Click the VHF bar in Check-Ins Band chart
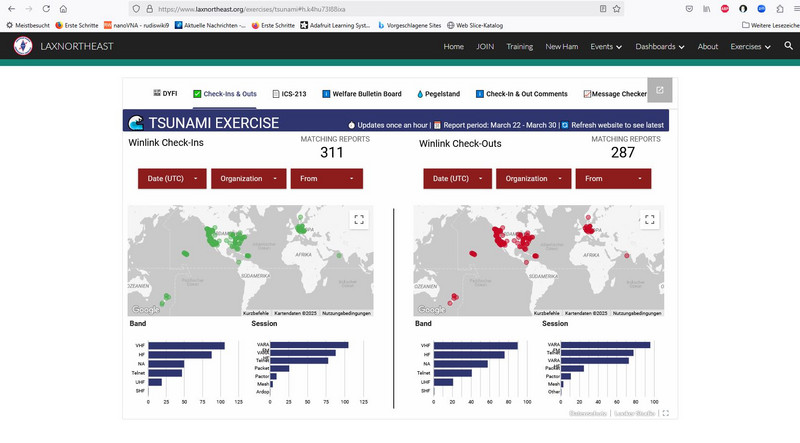Screen dimensions: 800x443 [x=186, y=346]
